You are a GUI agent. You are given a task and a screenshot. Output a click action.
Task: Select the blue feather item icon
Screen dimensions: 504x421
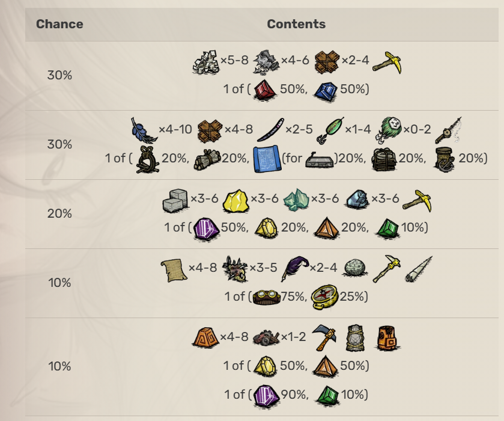pyautogui.click(x=144, y=129)
